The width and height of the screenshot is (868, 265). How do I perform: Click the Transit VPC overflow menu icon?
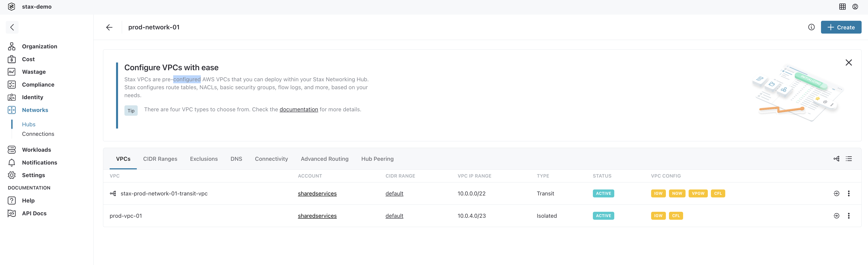pos(849,193)
